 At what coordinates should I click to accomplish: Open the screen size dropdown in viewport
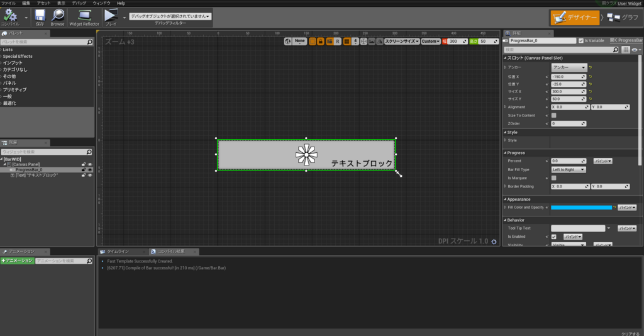(402, 41)
